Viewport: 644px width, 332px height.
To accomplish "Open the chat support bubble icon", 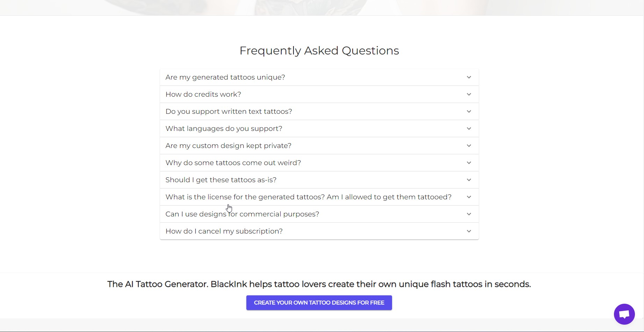I will click(624, 314).
